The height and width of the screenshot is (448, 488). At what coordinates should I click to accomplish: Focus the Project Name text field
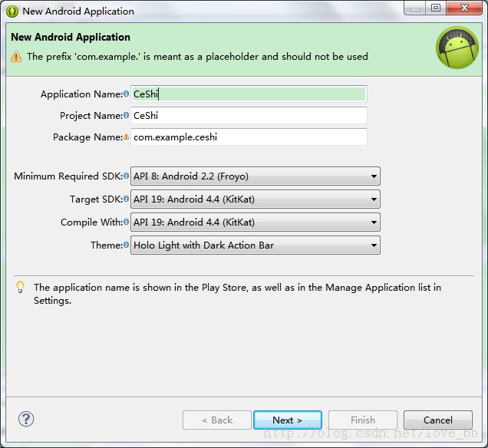(249, 115)
